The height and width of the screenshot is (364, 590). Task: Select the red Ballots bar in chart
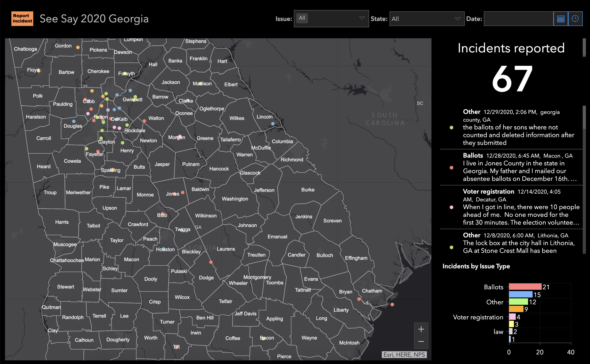525,287
